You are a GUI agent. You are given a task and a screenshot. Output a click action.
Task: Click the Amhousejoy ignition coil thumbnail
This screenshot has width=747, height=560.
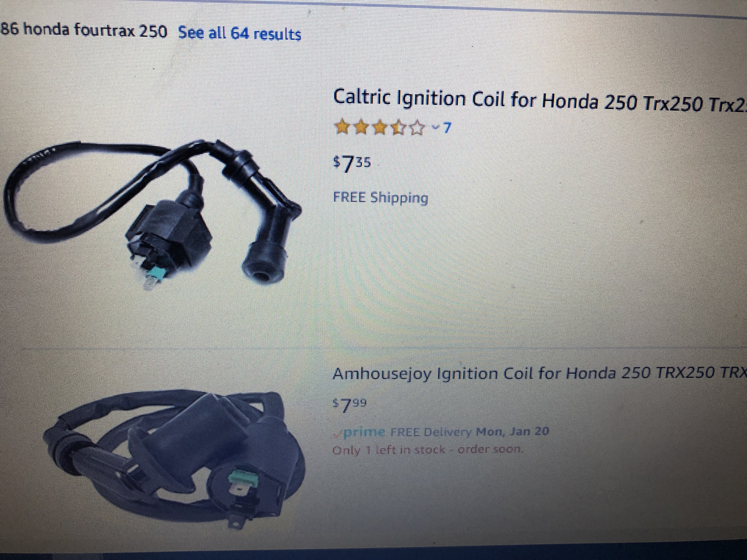click(175, 462)
